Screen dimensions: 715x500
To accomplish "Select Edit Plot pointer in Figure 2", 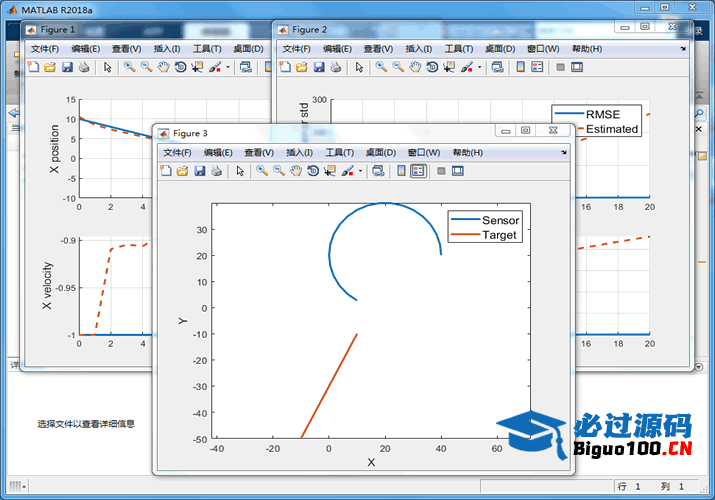I will pyautogui.click(x=359, y=67).
